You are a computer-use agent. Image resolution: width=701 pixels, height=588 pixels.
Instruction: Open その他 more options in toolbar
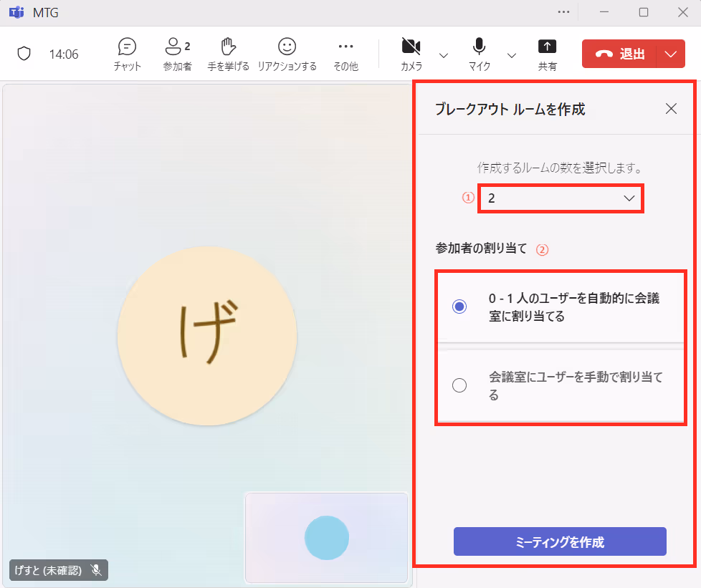[x=345, y=54]
